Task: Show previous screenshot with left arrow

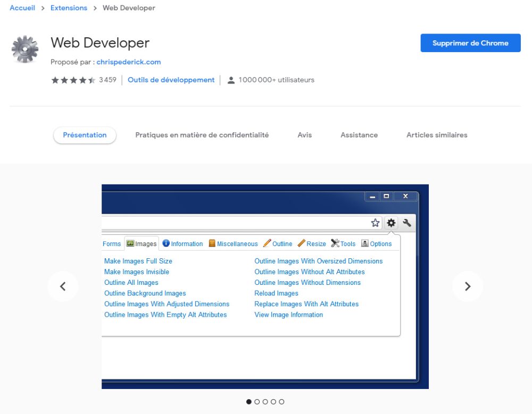Action: (63, 286)
